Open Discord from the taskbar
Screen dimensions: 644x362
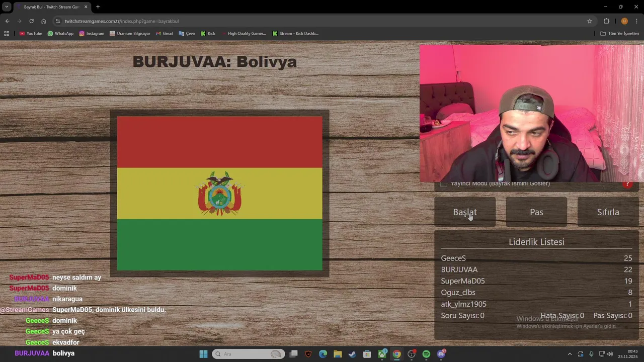(441, 354)
